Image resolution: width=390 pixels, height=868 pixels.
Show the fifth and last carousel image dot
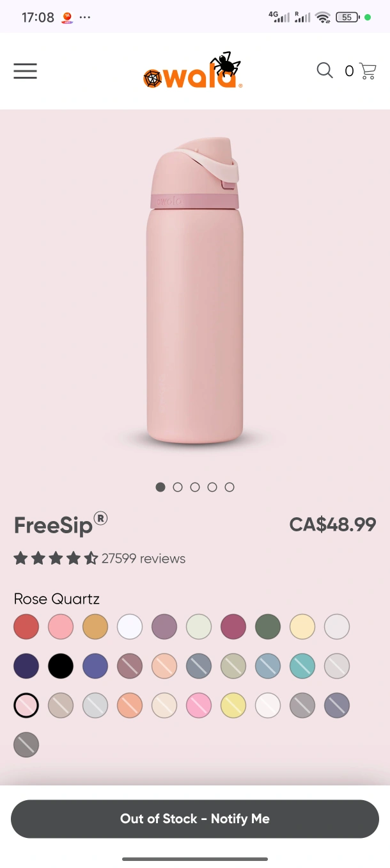(x=230, y=487)
